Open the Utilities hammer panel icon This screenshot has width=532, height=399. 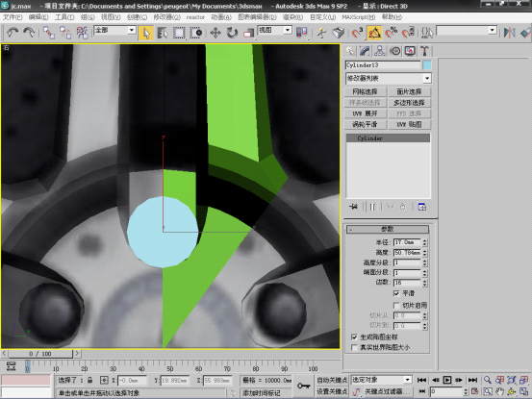point(424,51)
